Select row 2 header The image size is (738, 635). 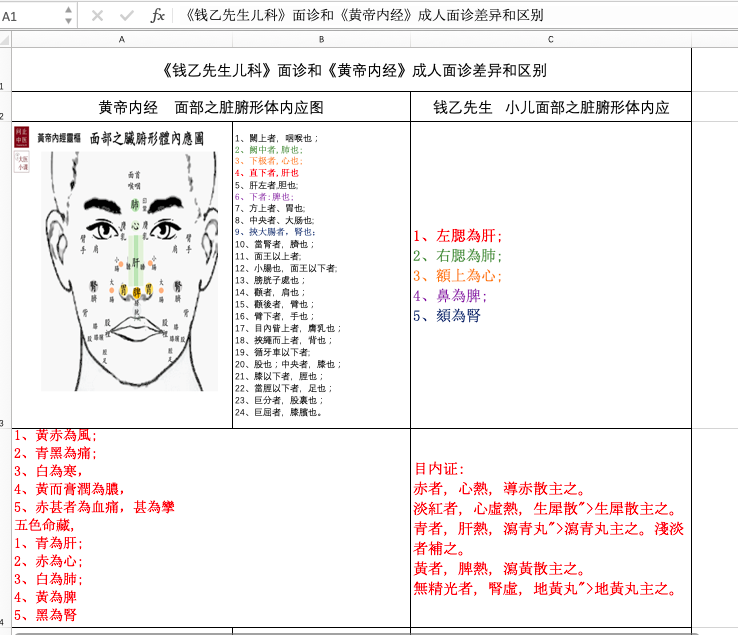(5, 107)
